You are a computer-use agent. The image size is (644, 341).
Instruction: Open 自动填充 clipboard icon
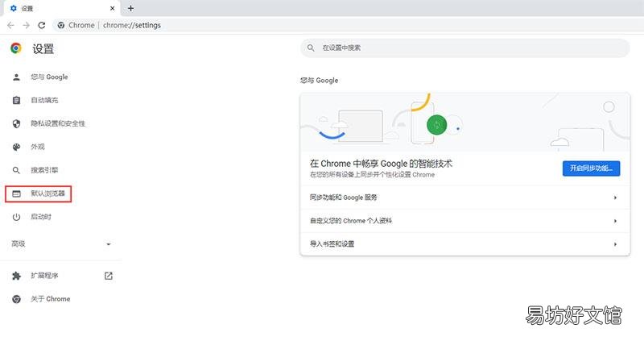click(16, 100)
